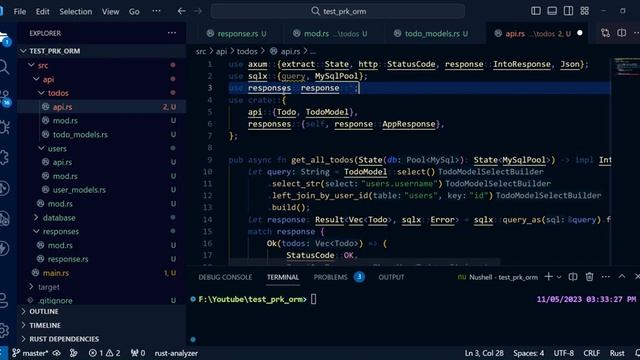This screenshot has width=640, height=360.
Task: Click the code minimap
Action: 626,67
